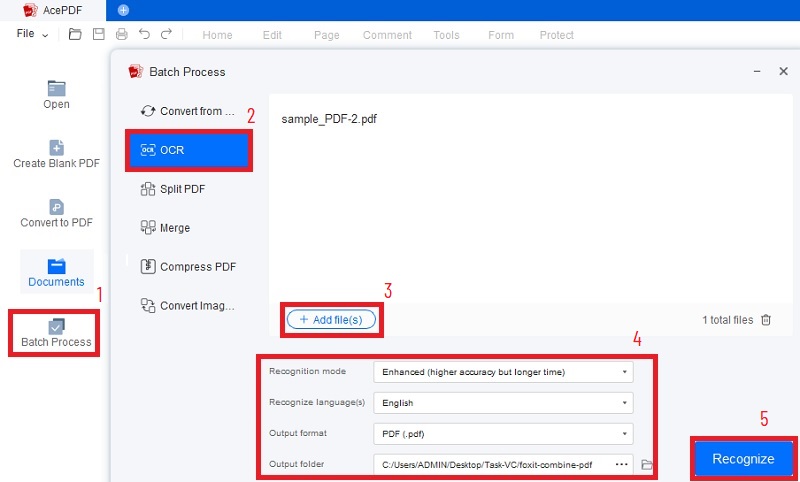Select Convert from option in Batch Process
This screenshot has width=800, height=482.
(188, 111)
